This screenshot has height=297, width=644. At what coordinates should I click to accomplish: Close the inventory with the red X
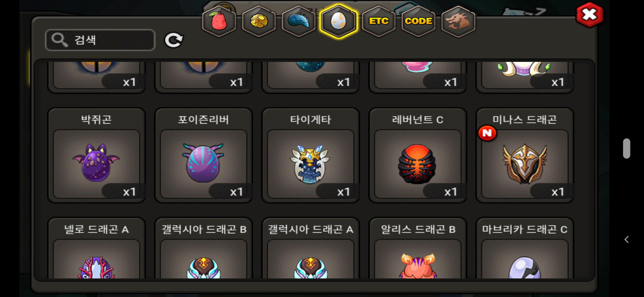click(x=590, y=15)
